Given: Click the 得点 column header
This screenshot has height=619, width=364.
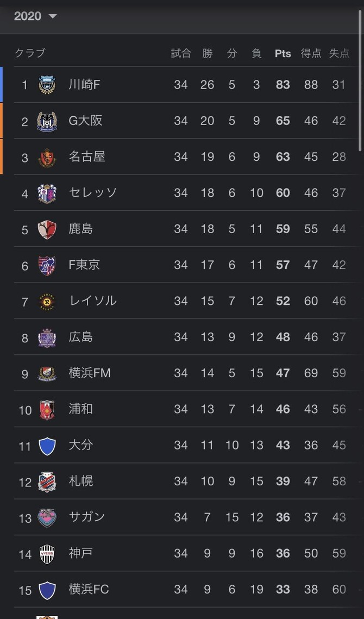Looking at the screenshot, I should click(x=311, y=53).
